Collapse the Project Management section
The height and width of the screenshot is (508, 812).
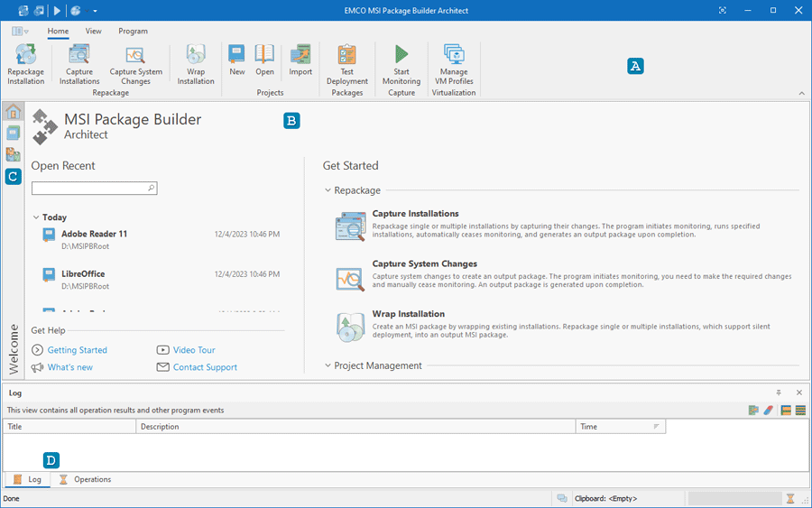coord(328,365)
